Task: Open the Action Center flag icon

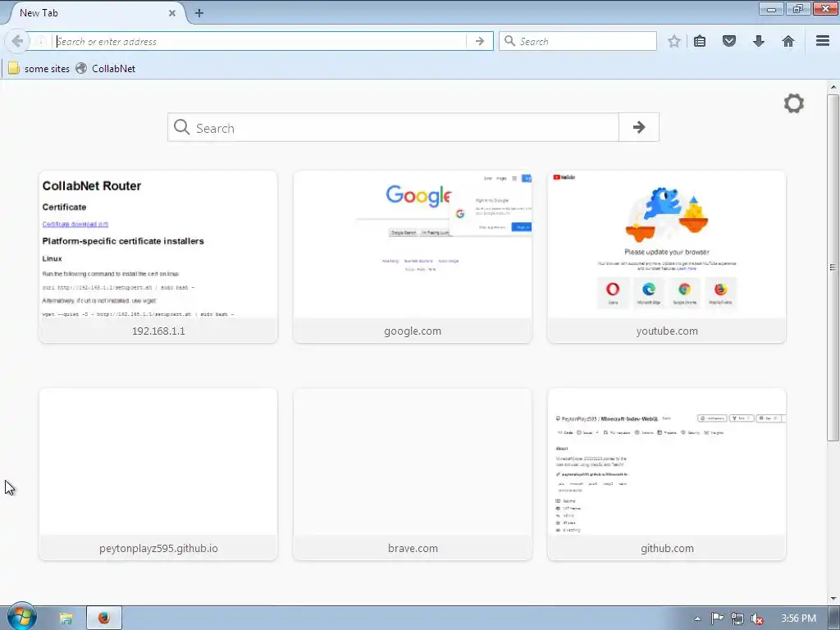Action: 717,619
